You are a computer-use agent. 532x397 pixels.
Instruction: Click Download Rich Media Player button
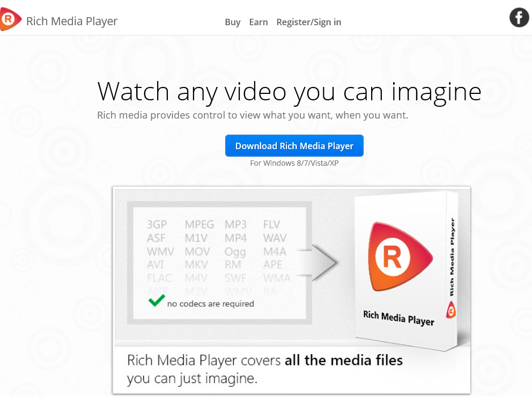click(x=294, y=146)
